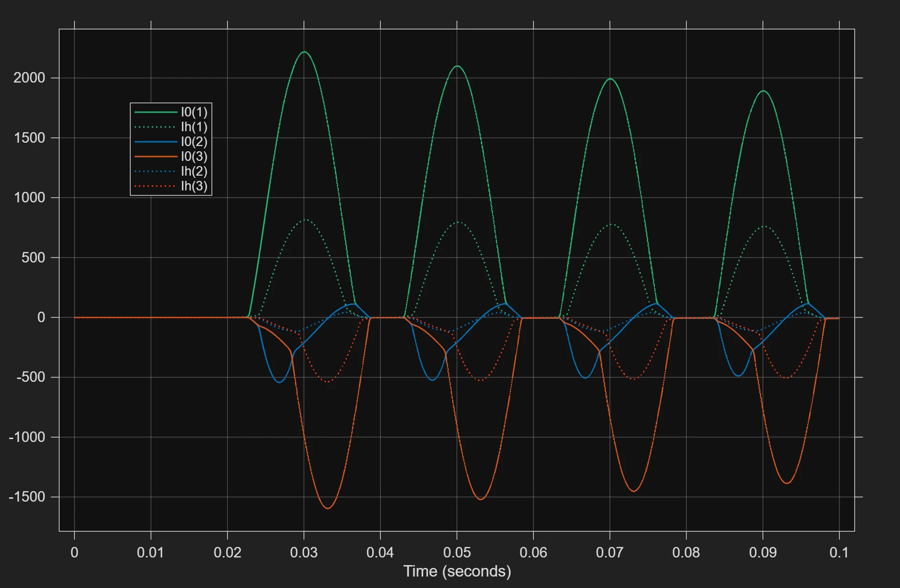Click the green solid line sample in legend
The width and height of the screenshot is (900, 588).
point(155,112)
